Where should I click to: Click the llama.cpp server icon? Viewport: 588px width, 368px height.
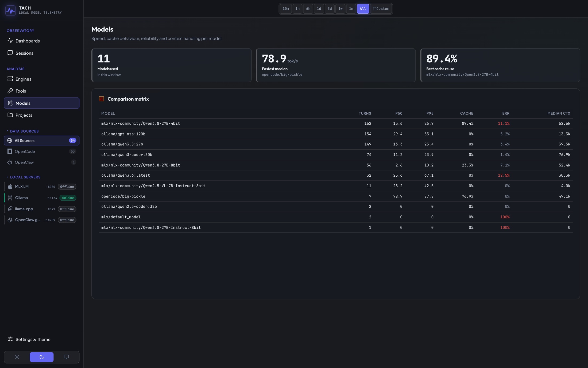click(10, 209)
